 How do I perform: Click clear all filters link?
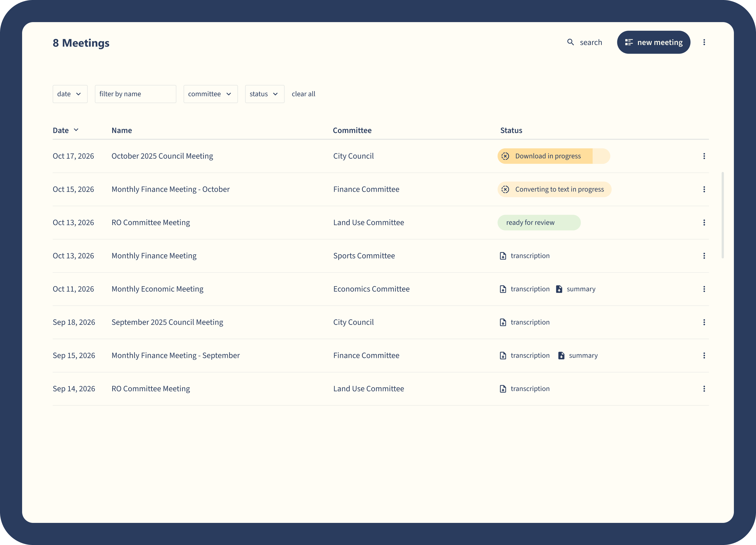point(303,94)
